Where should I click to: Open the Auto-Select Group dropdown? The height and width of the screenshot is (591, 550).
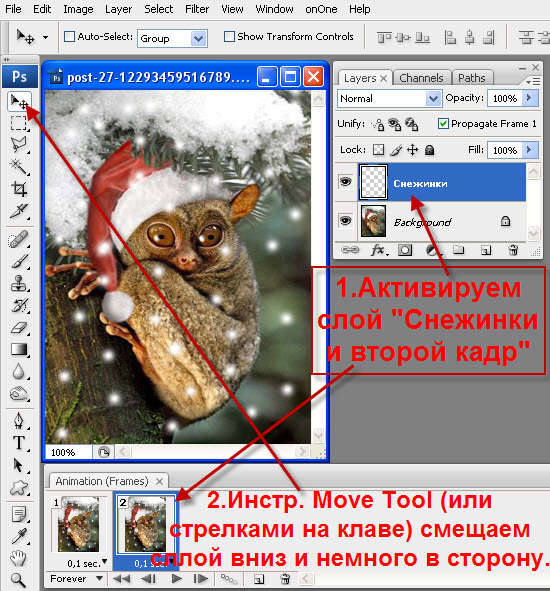coord(198,38)
